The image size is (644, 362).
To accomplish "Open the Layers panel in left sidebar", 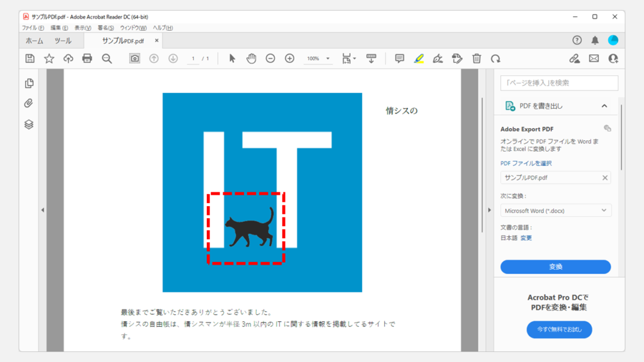I will click(x=29, y=124).
